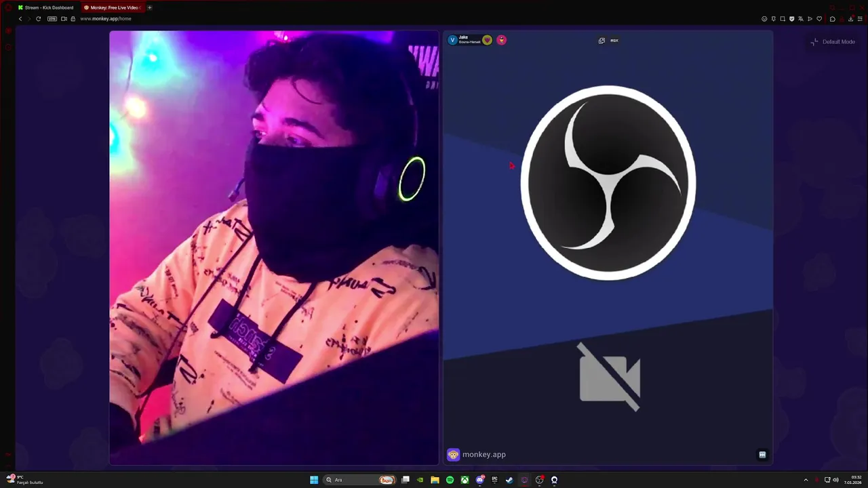Expand hidden system tray icons chevron
The image size is (868, 488).
806,480
